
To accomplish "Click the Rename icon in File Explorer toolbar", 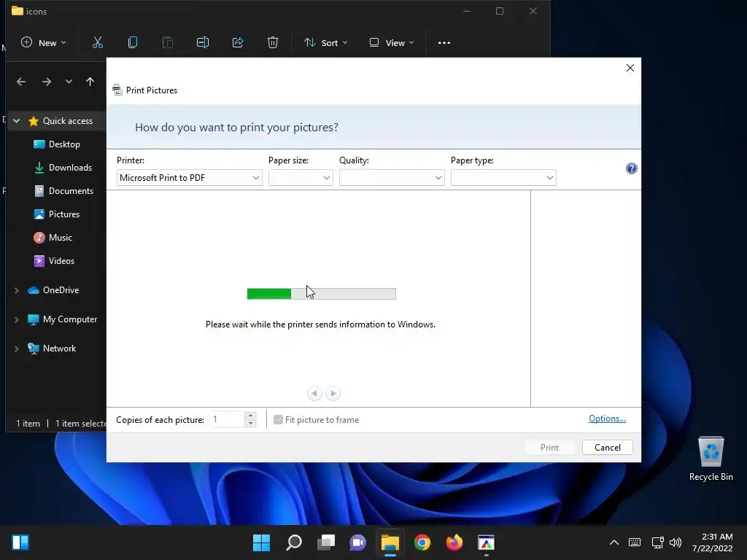I will click(x=203, y=42).
